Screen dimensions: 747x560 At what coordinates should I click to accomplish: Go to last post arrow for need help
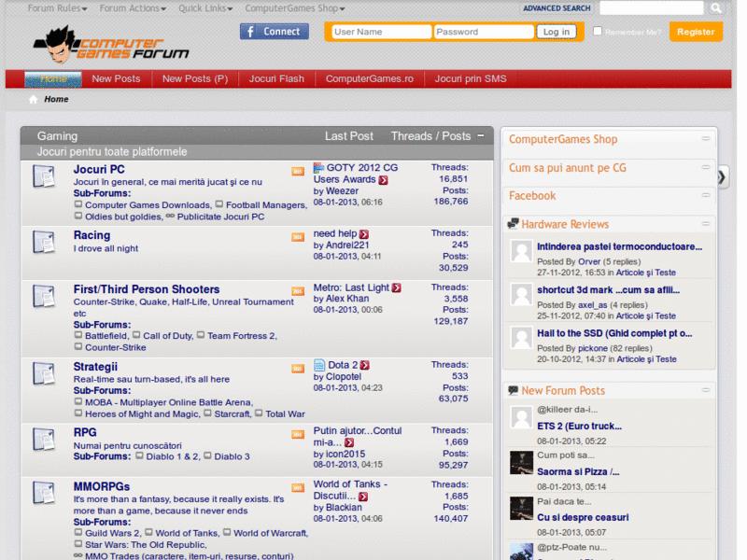(364, 234)
